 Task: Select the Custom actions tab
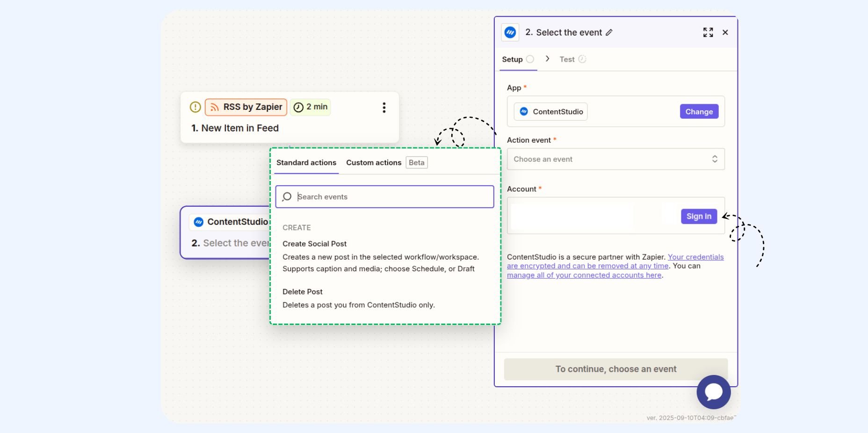374,163
